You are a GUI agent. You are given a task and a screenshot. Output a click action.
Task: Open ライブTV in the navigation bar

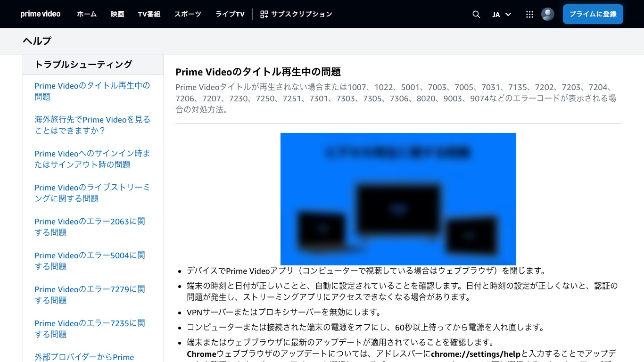click(x=230, y=14)
